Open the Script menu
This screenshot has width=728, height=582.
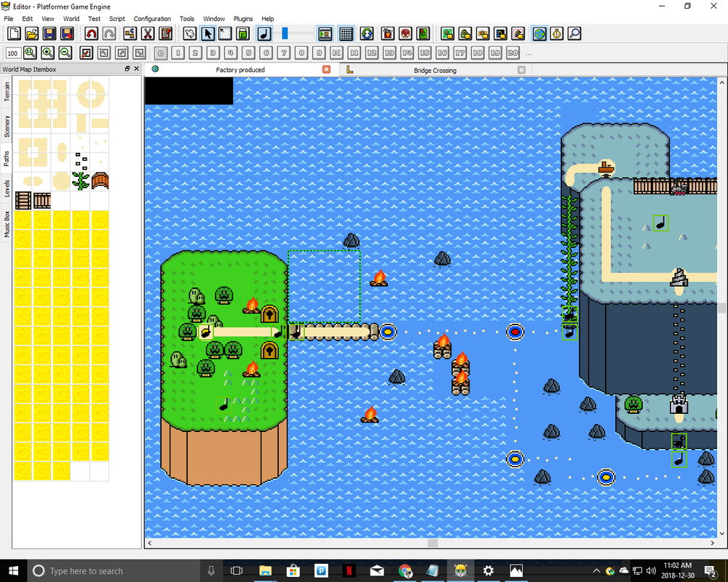(117, 19)
